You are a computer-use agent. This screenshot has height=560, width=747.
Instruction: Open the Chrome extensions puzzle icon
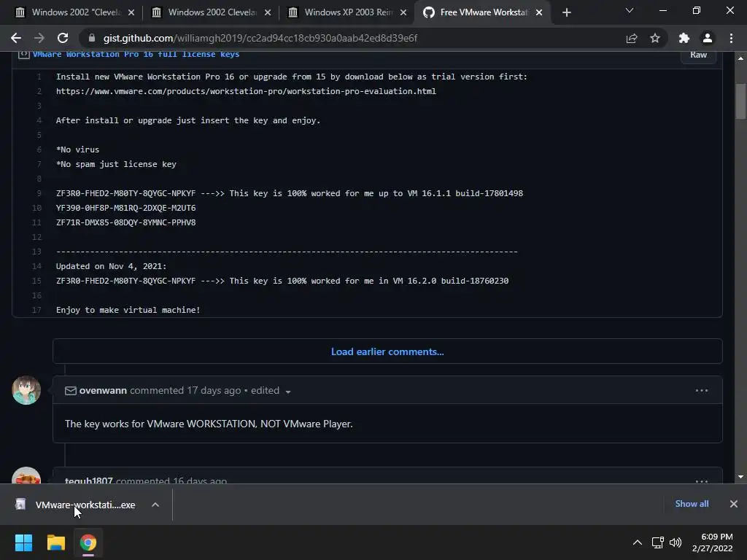[x=684, y=38]
